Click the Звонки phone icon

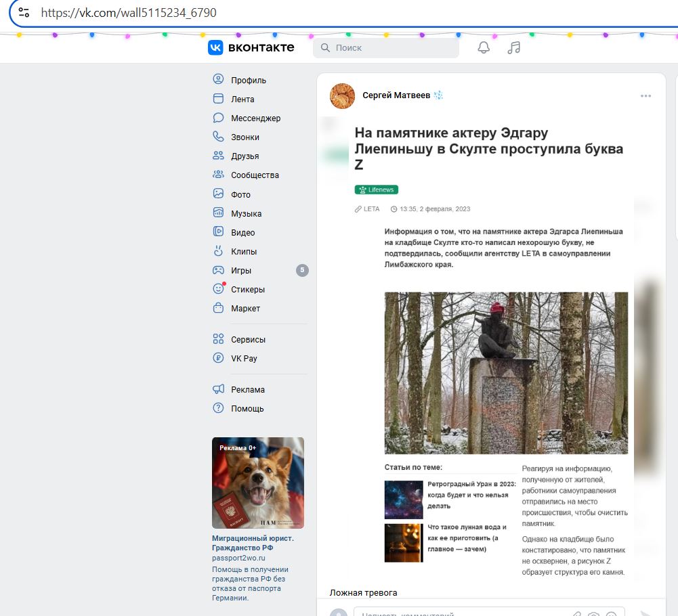[x=218, y=137]
